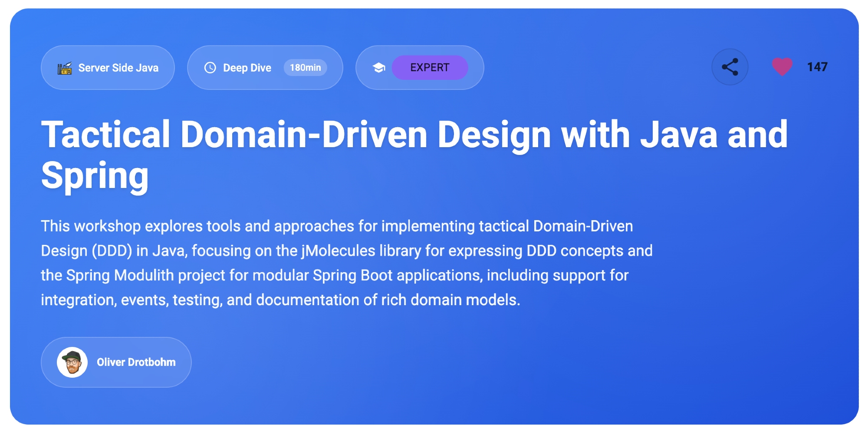Open the Server Side Java track label
This screenshot has height=435, width=868.
click(x=118, y=68)
